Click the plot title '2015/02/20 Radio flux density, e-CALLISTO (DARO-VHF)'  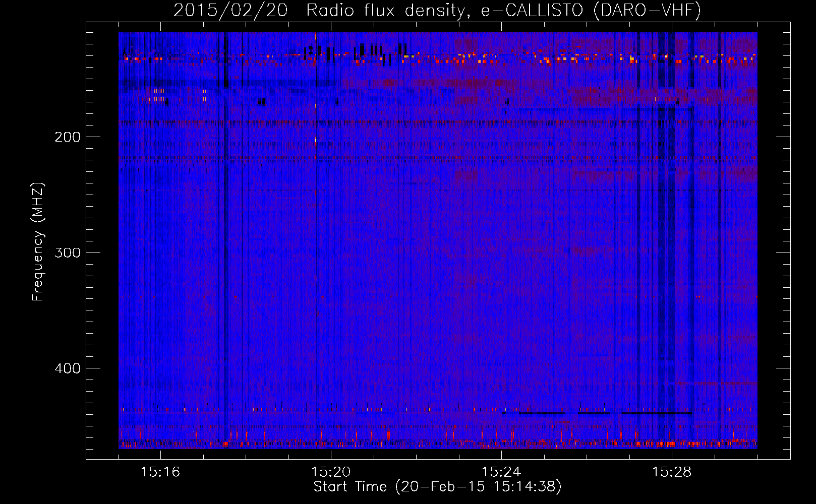(437, 10)
